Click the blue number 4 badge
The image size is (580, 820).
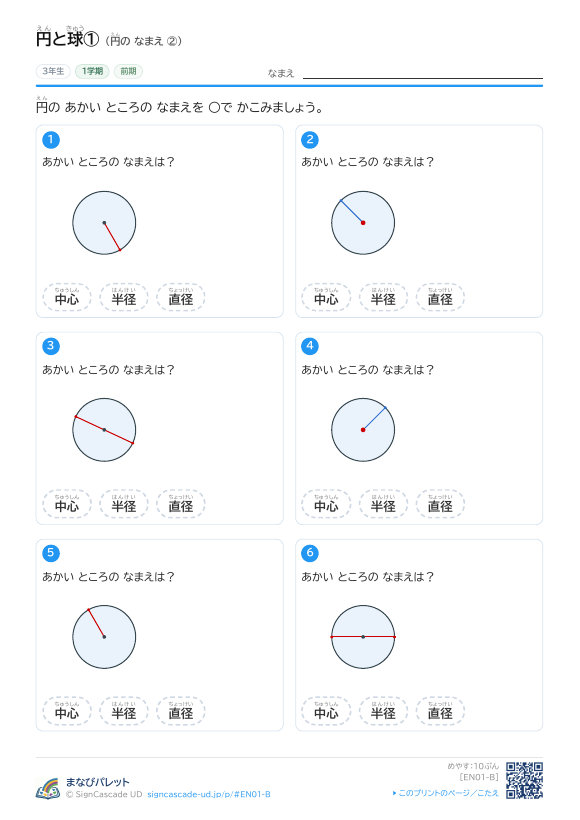click(x=310, y=346)
